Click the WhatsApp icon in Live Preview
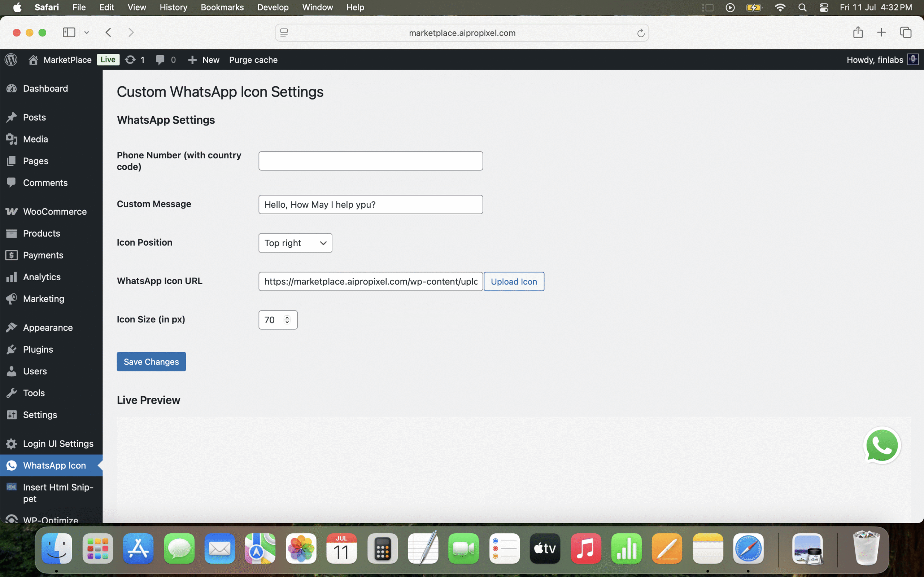924x577 pixels. click(x=882, y=445)
